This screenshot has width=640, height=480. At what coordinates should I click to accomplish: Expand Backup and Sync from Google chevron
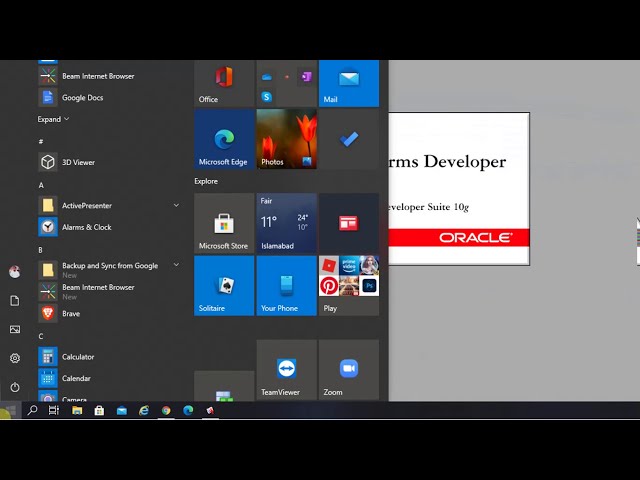click(176, 265)
